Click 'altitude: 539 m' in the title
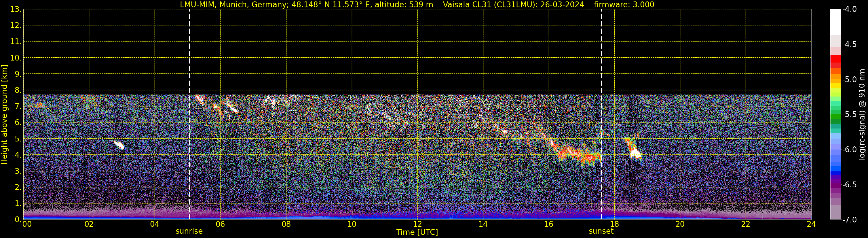The image size is (868, 238). [404, 5]
